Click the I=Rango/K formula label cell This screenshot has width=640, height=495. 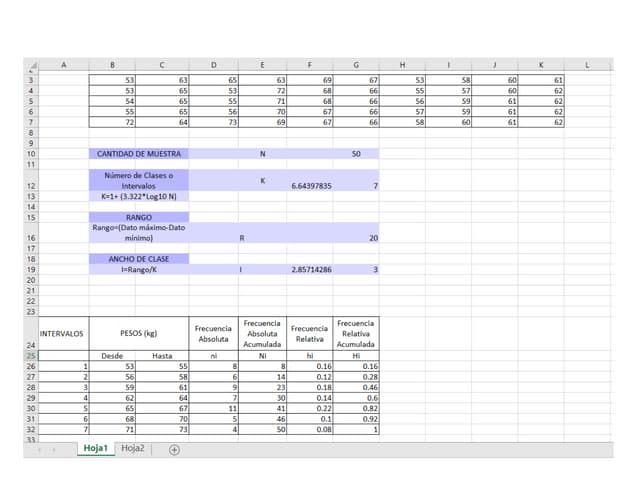pos(138,270)
